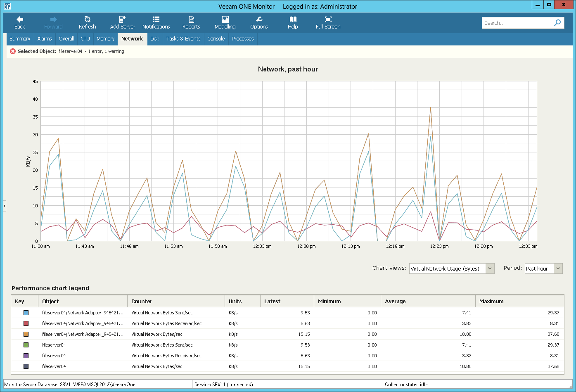Switch to Full Screen mode
The width and height of the screenshot is (576, 392).
pyautogui.click(x=328, y=23)
